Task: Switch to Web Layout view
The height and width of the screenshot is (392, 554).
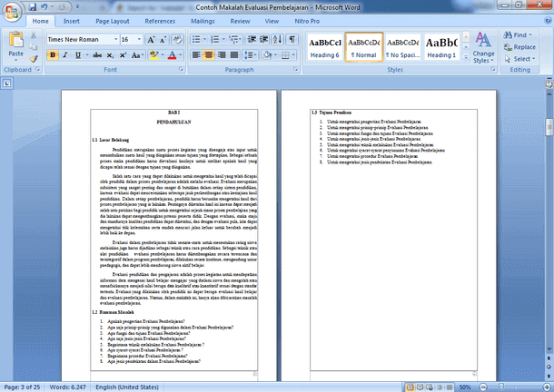Action: click(430, 387)
